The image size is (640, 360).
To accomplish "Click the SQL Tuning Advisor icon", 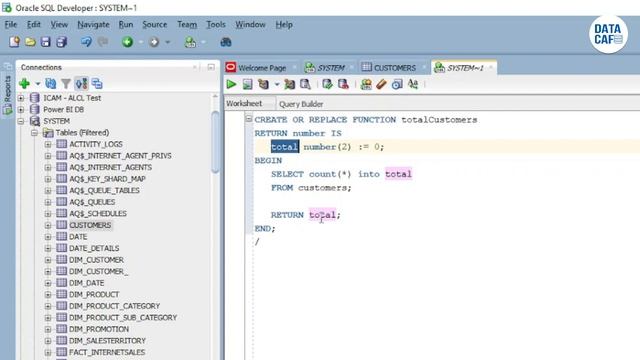I will pyautogui.click(x=305, y=84).
